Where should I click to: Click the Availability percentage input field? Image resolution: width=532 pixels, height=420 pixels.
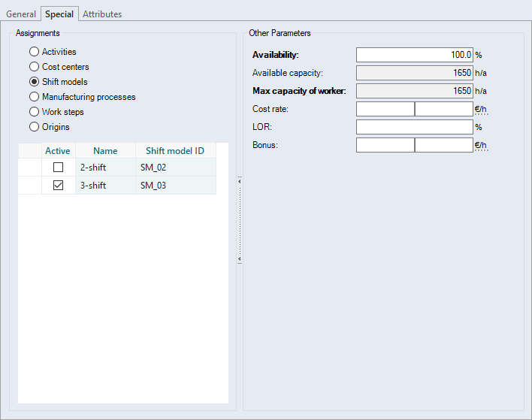414,55
